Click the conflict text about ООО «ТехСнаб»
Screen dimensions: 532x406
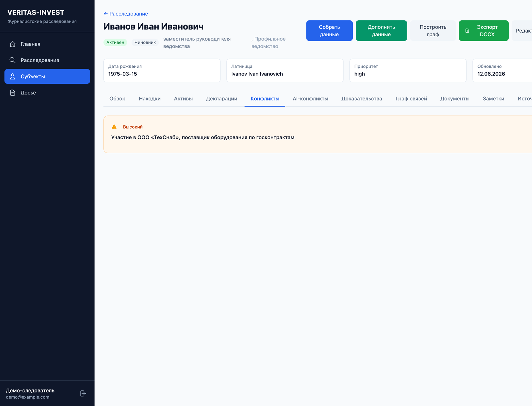pyautogui.click(x=203, y=137)
